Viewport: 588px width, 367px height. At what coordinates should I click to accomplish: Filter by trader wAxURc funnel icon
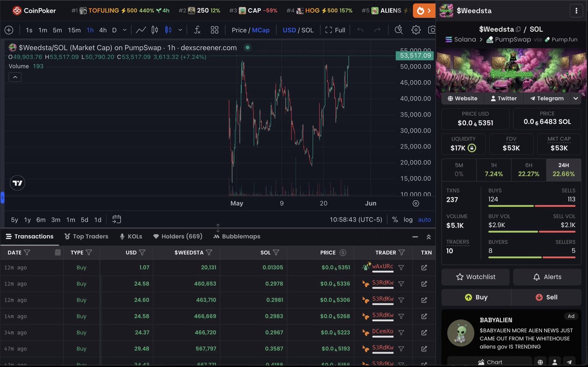(401, 268)
